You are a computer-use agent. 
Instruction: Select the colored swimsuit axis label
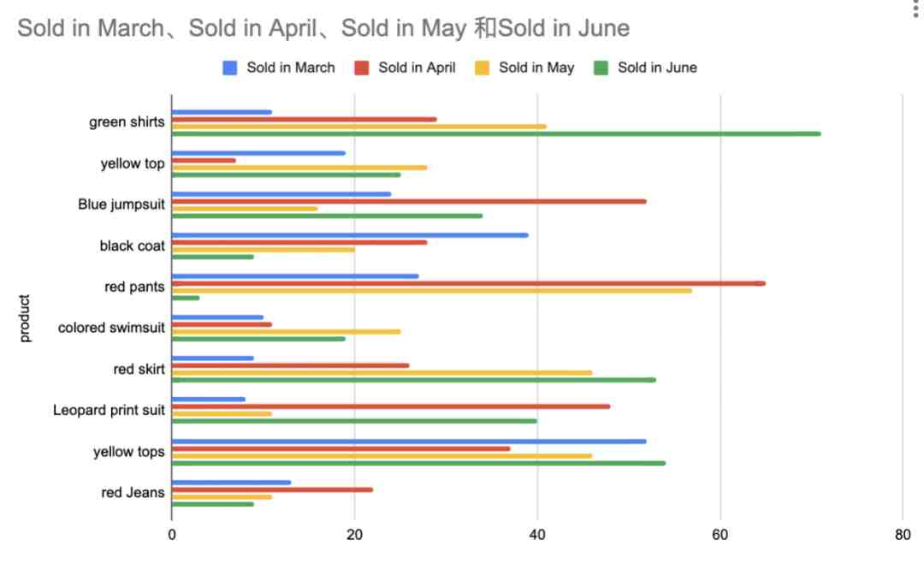pyautogui.click(x=111, y=328)
